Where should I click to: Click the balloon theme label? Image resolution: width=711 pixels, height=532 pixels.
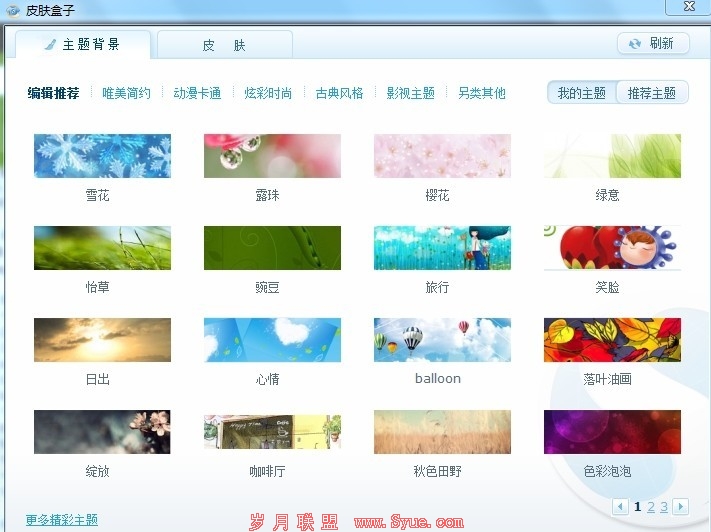pos(438,378)
